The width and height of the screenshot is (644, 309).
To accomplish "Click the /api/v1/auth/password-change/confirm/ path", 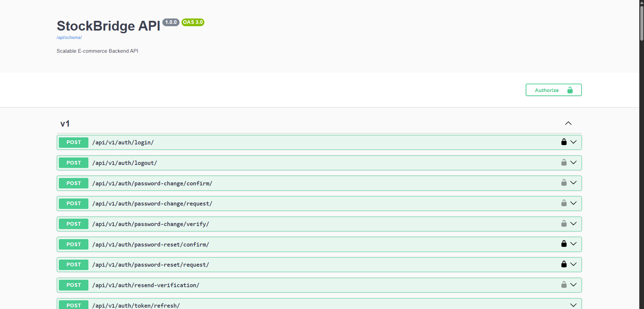I will 152,183.
